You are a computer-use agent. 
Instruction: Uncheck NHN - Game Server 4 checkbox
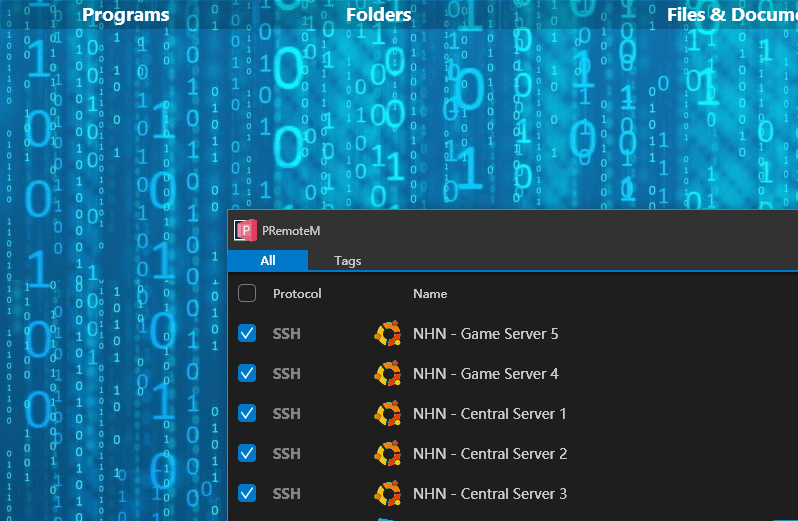[x=247, y=373]
